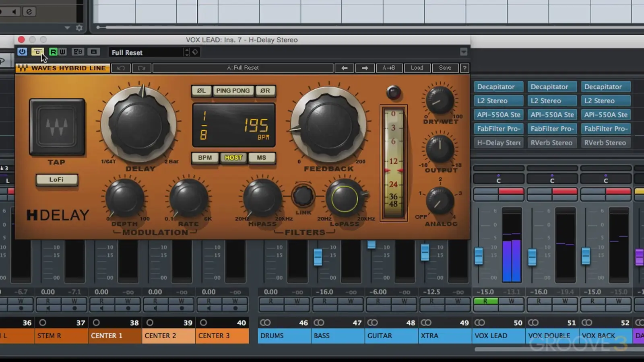Click the Waves Hybrid Line logo
Image resolution: width=644 pixels, height=362 pixels.
[x=63, y=68]
